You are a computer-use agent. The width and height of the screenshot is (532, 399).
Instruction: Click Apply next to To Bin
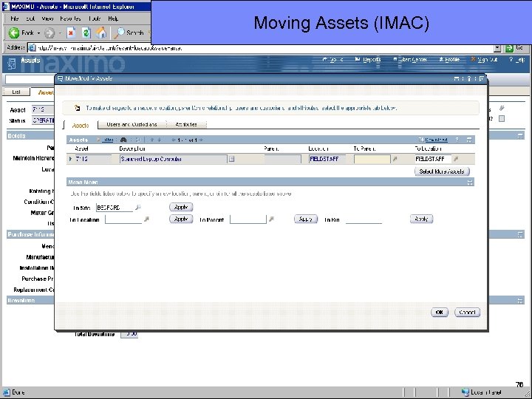(x=421, y=219)
